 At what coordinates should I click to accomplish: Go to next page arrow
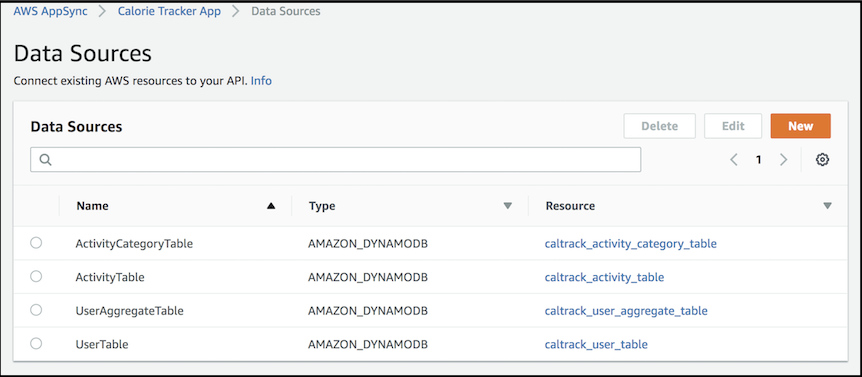click(x=783, y=160)
